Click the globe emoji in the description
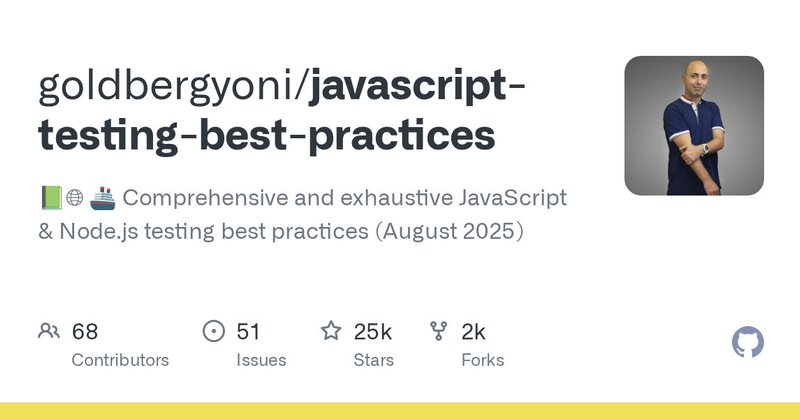 coord(74,198)
